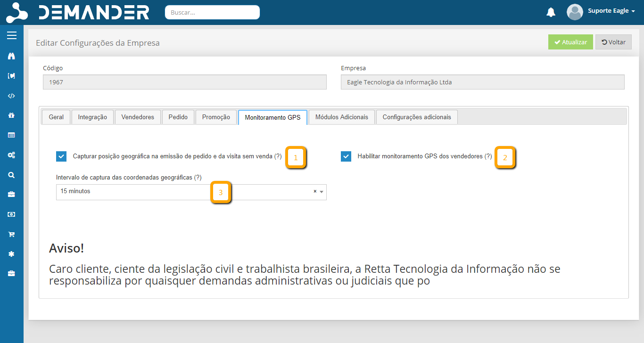
Task: Click the user avatar picture
Action: pos(575,12)
